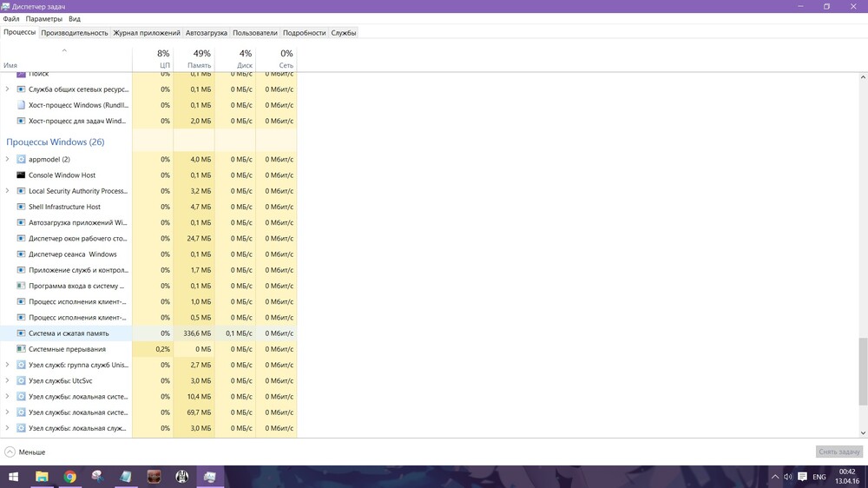Switch to the Пользователи tab

click(x=254, y=33)
